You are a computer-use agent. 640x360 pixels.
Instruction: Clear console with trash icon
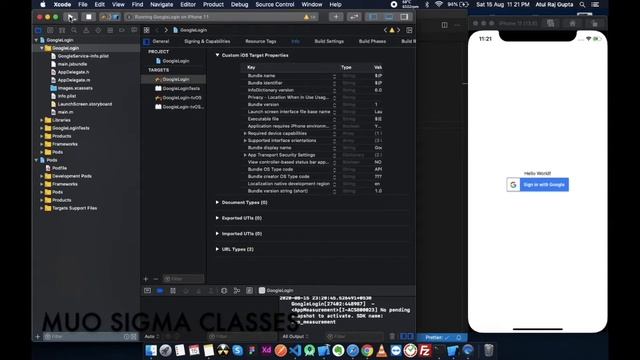(x=392, y=337)
